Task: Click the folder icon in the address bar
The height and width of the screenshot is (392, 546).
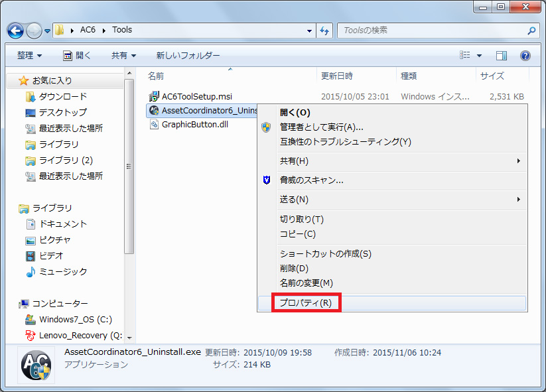Action: (60, 30)
